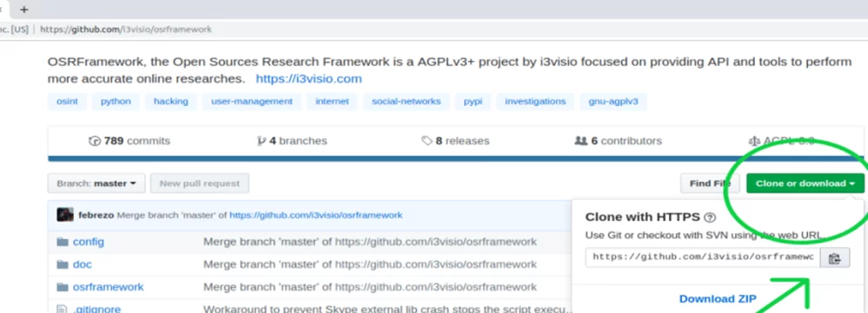This screenshot has height=313, width=868.
Task: Click the contributors people icon
Action: 581,141
